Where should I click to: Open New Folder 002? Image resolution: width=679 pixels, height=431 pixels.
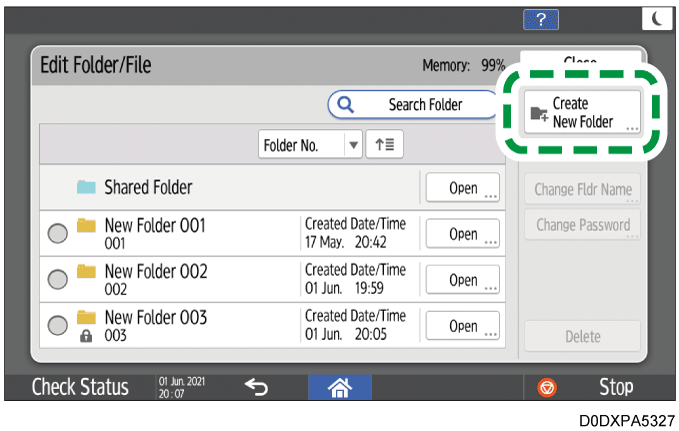tap(462, 280)
